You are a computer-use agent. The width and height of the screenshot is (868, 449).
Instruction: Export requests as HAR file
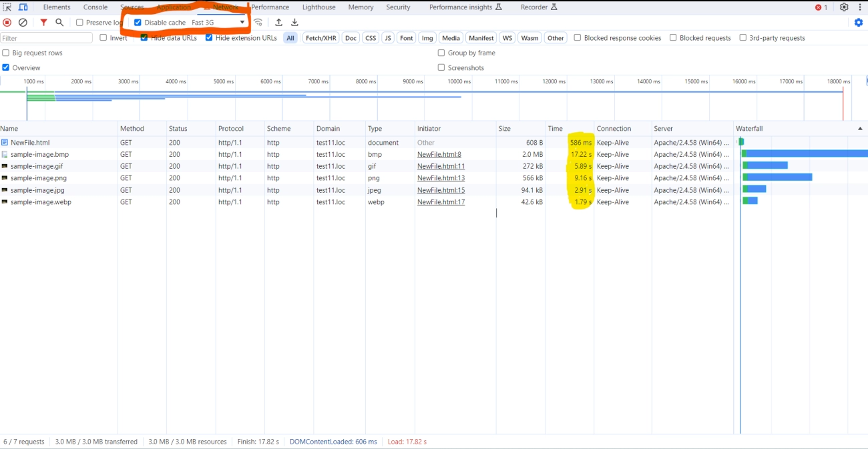coord(294,22)
